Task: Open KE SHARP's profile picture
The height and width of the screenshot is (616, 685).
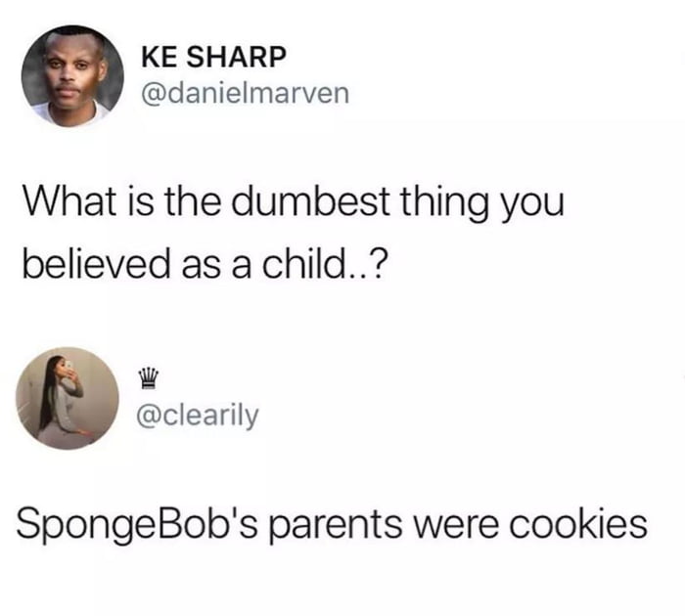Action: [72, 76]
